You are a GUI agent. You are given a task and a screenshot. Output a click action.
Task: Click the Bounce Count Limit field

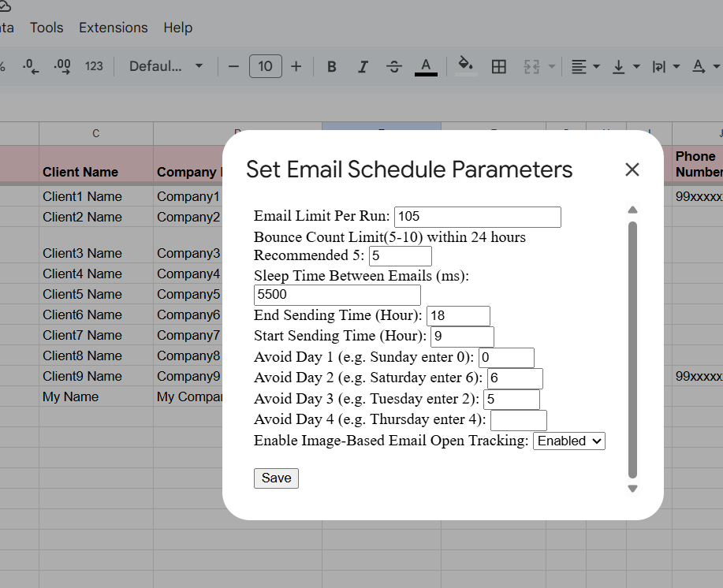coord(401,255)
